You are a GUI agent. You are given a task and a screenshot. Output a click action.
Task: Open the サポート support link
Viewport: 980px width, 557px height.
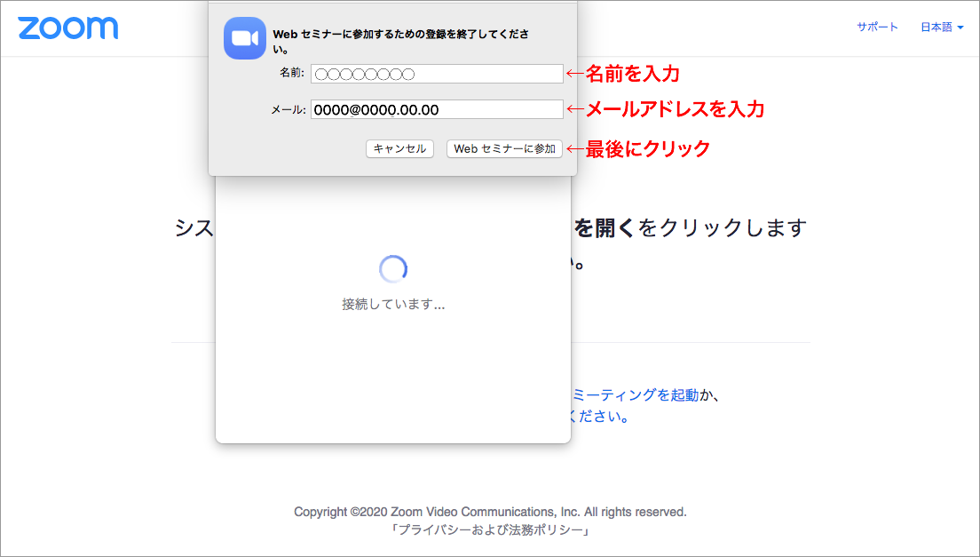(877, 27)
